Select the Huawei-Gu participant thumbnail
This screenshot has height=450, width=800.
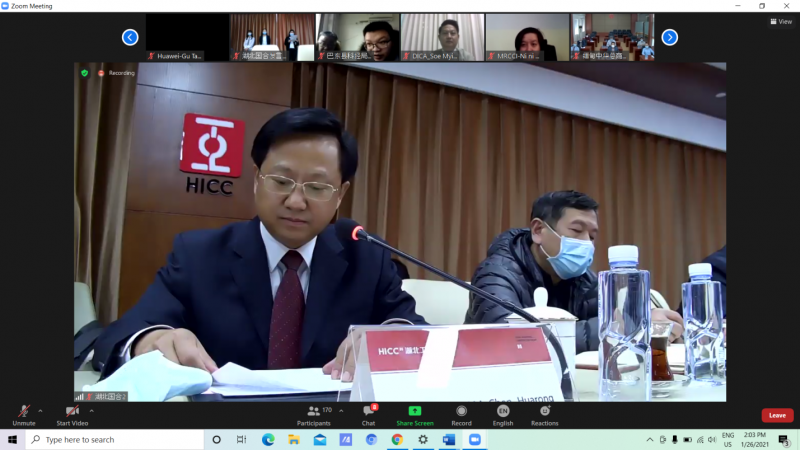tap(187, 37)
